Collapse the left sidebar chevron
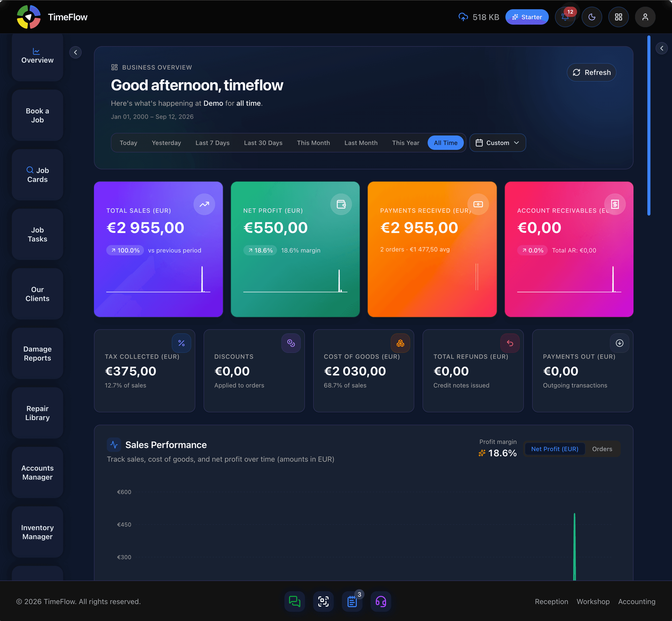The height and width of the screenshot is (621, 672). [x=75, y=52]
